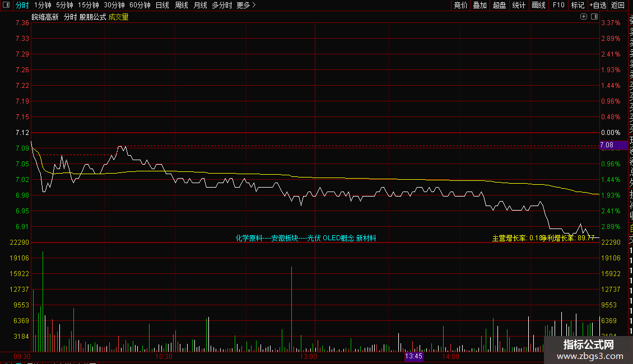The height and width of the screenshot is (364, 633).
Task: Click the 7.08 current price tag
Action: pos(613,145)
